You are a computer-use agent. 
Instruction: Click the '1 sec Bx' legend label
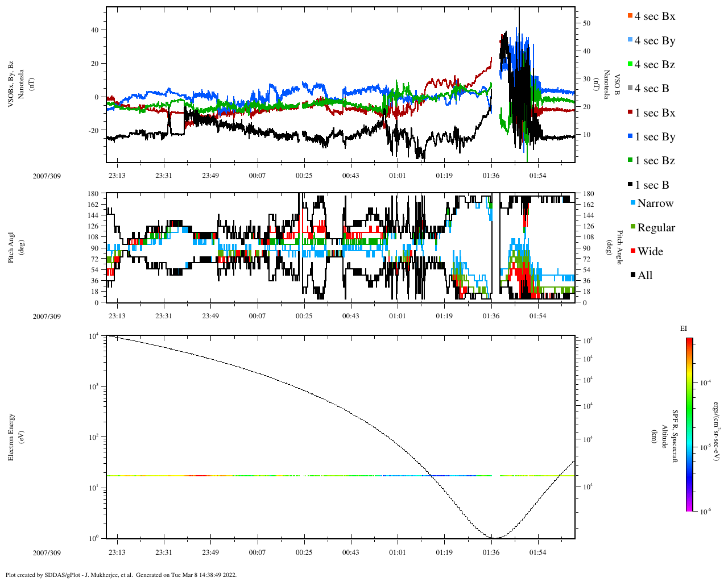tap(655, 113)
